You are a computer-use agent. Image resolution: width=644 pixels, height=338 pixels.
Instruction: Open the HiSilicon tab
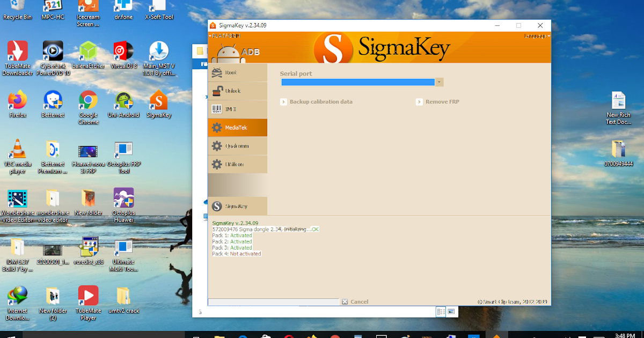(x=237, y=164)
